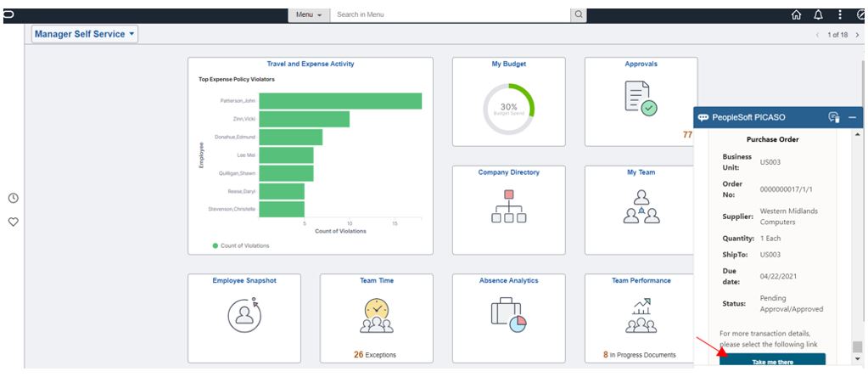Click the NavBar compass icon

pyautogui.click(x=861, y=15)
